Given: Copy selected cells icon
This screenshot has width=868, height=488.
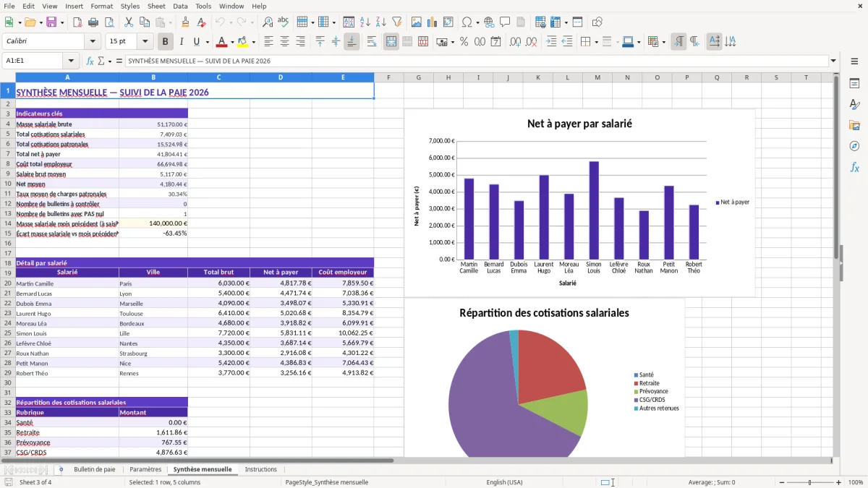Looking at the screenshot, I should pyautogui.click(x=145, y=22).
